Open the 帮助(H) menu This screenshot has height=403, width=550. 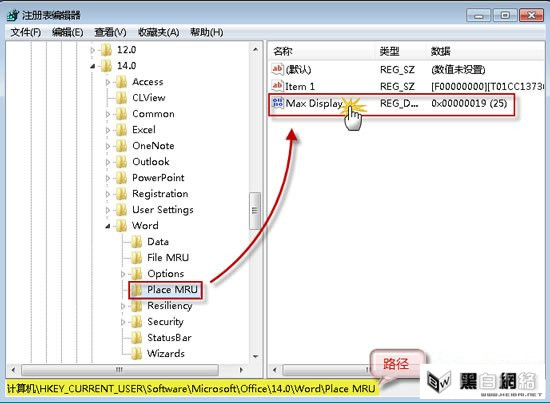pyautogui.click(x=206, y=33)
